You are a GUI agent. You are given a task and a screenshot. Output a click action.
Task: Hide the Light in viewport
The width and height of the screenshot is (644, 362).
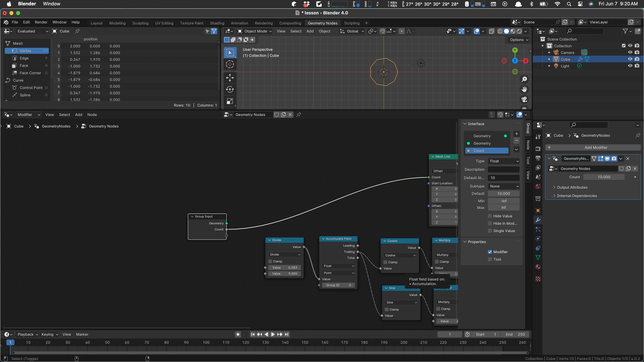click(630, 66)
